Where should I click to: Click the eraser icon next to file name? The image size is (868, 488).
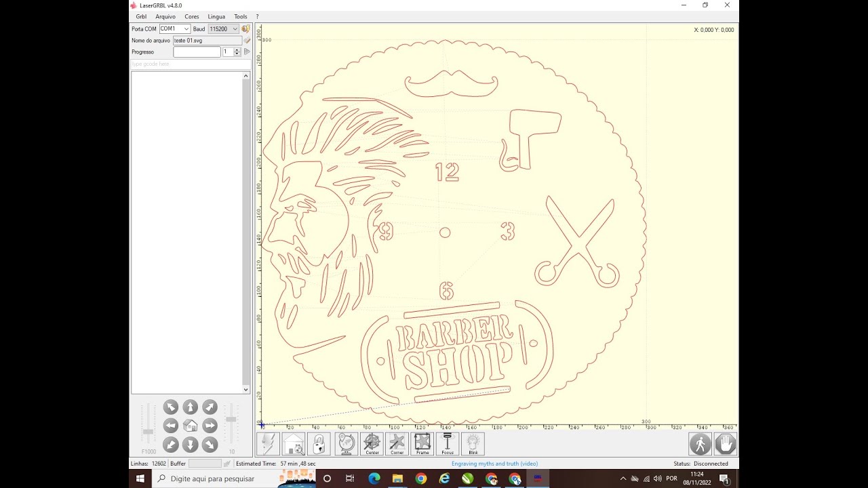[x=247, y=41]
